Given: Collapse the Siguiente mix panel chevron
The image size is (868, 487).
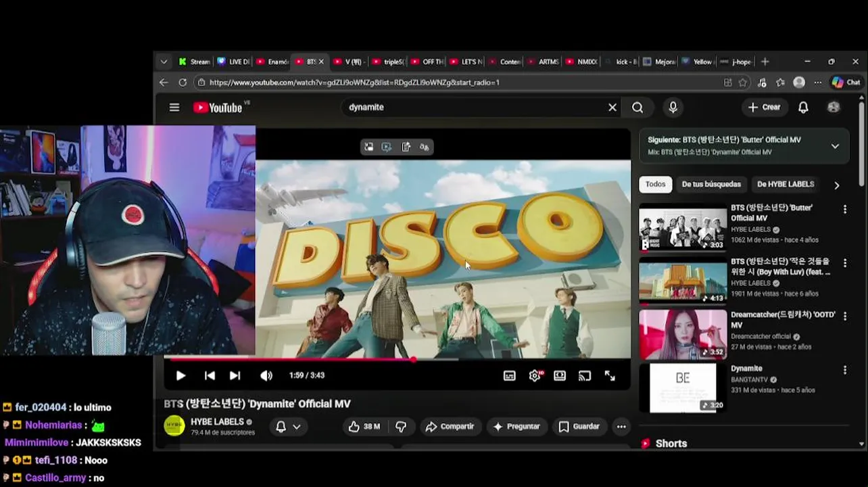Looking at the screenshot, I should pos(835,146).
